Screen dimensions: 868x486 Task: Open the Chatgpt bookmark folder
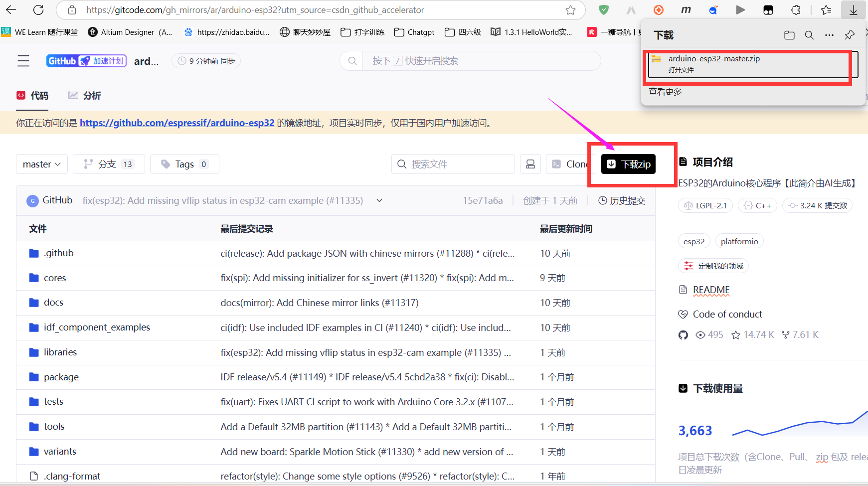pos(414,32)
